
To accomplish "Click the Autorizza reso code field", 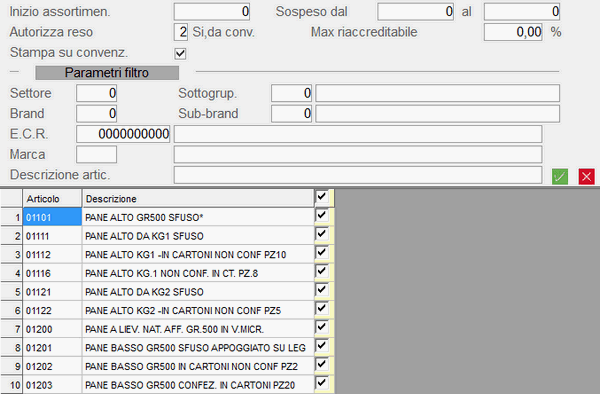I will click(x=181, y=32).
